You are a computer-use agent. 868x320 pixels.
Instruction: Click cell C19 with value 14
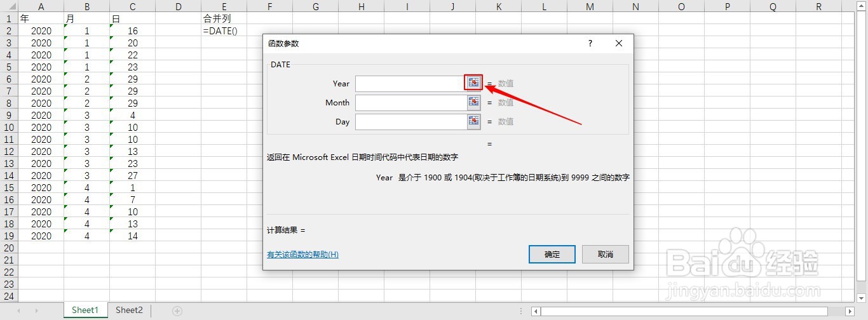[132, 236]
